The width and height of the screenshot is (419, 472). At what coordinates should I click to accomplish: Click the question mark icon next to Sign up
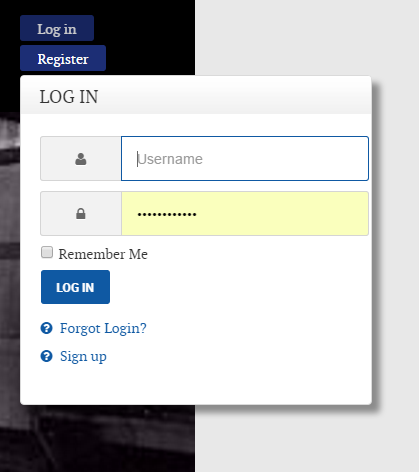46,356
